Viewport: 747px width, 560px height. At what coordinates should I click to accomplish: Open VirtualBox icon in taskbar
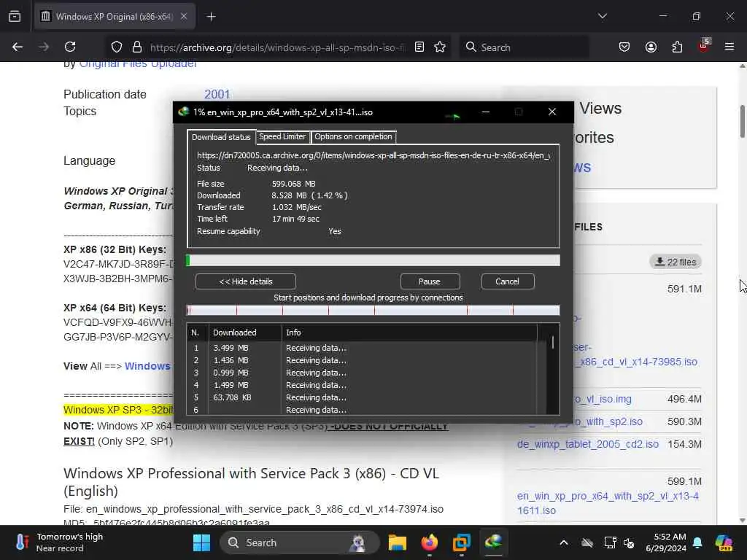coord(462,542)
